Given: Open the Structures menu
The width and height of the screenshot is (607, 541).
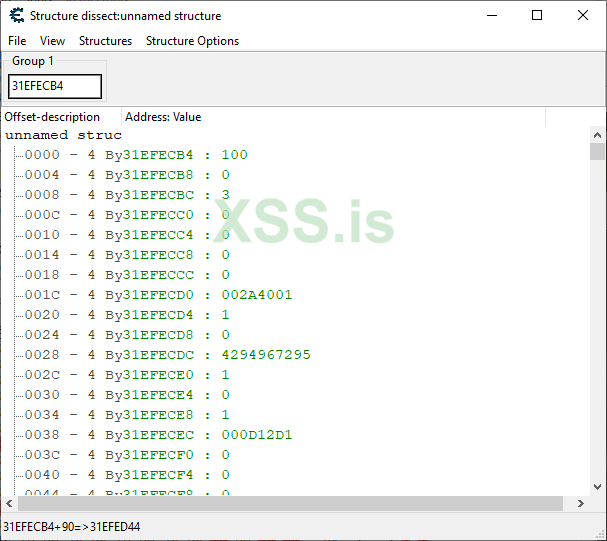Looking at the screenshot, I should point(105,41).
